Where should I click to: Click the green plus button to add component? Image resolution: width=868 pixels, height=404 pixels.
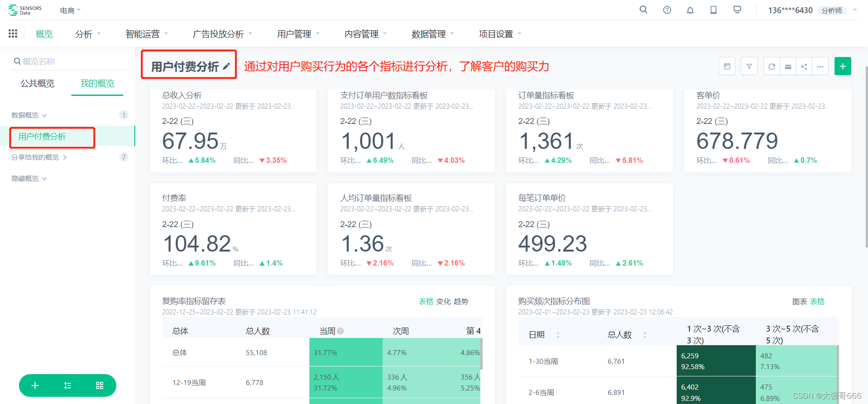[843, 67]
